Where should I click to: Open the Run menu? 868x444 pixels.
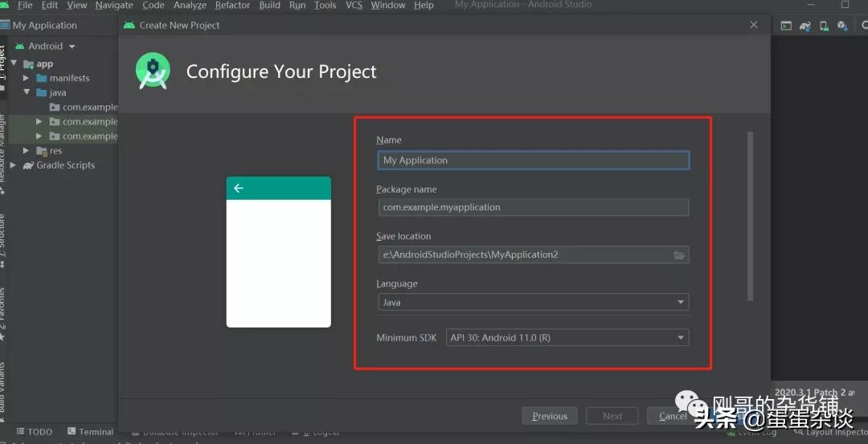297,6
